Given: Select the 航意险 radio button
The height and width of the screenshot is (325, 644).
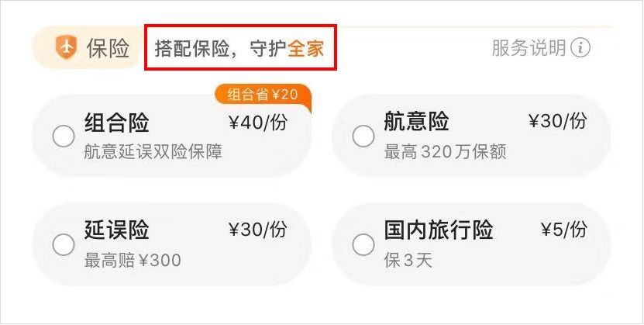Looking at the screenshot, I should pyautogui.click(x=363, y=137).
